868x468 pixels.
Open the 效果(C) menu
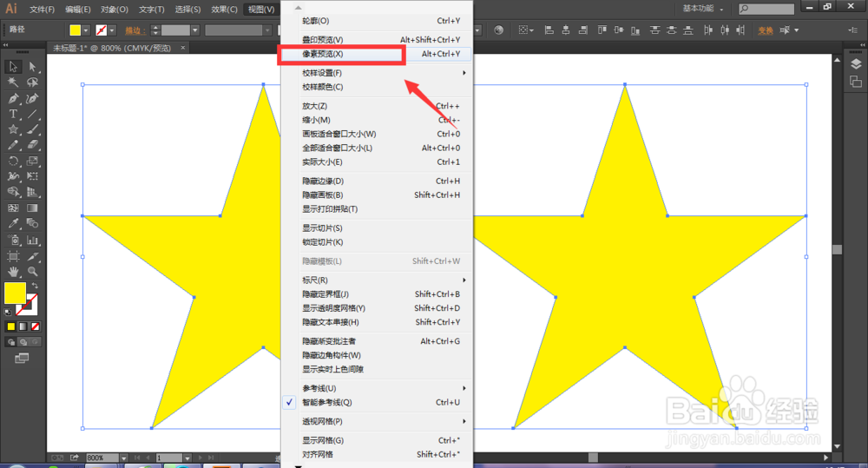(x=224, y=10)
